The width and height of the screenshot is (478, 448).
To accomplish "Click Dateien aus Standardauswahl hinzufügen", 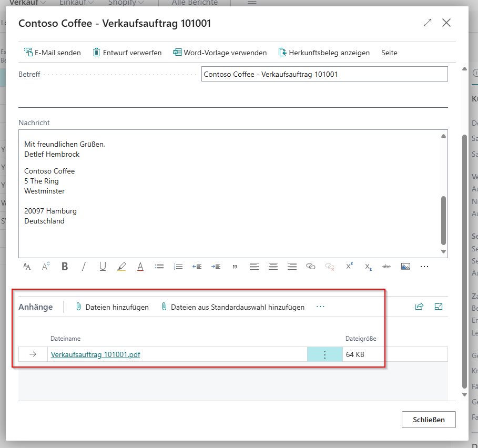I will 233,307.
